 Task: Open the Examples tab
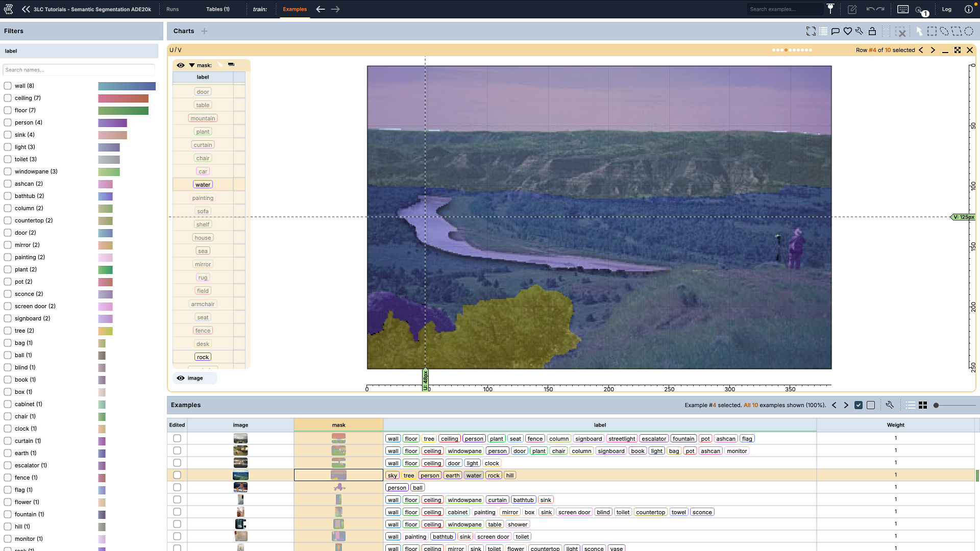tap(295, 9)
